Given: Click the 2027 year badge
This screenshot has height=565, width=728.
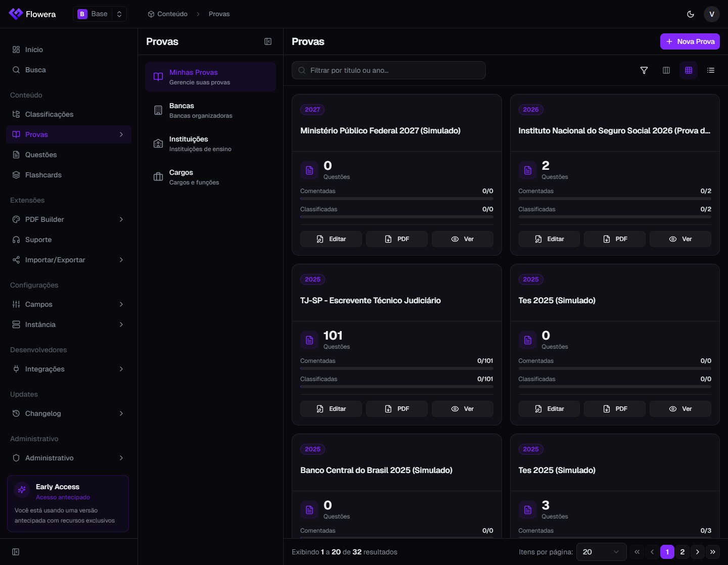Looking at the screenshot, I should [312, 110].
